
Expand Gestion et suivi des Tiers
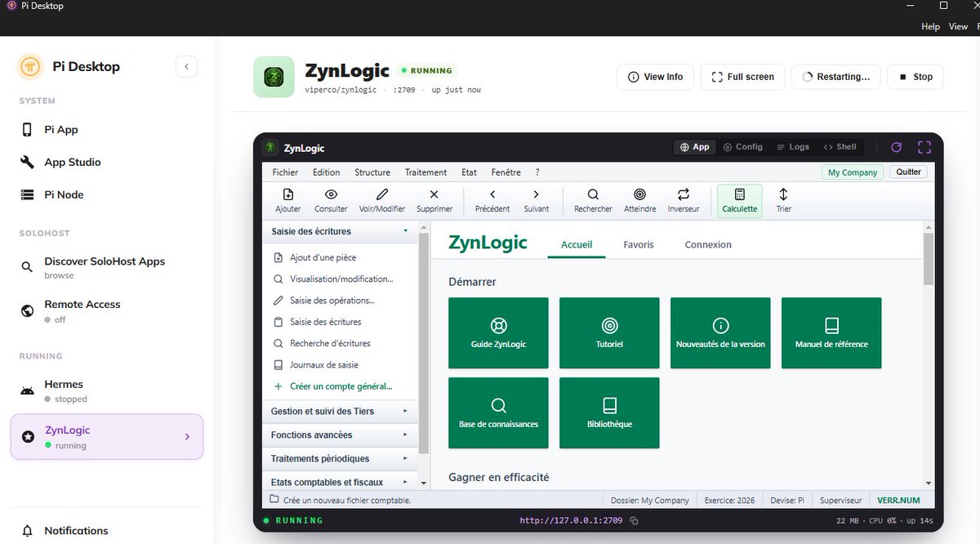[340, 411]
